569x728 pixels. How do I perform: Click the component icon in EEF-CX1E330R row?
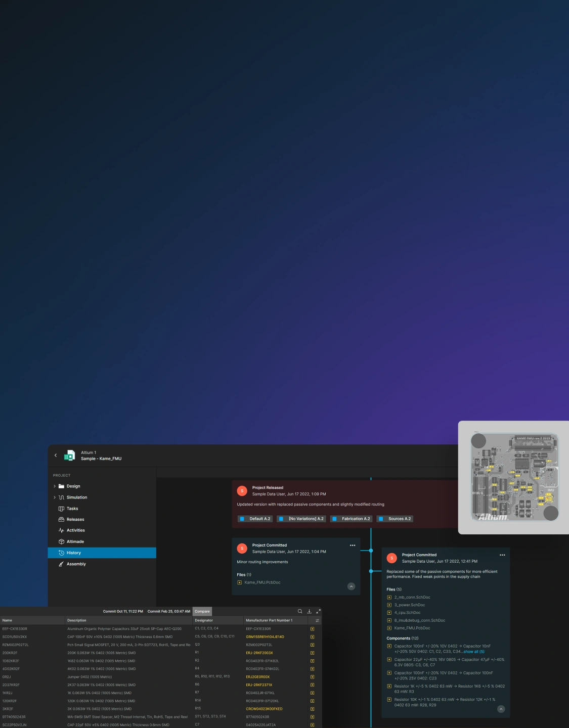(312, 629)
